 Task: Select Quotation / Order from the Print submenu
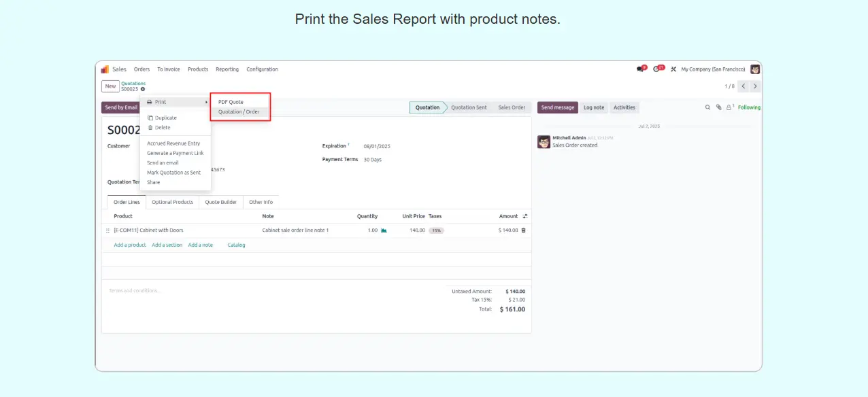(x=239, y=111)
